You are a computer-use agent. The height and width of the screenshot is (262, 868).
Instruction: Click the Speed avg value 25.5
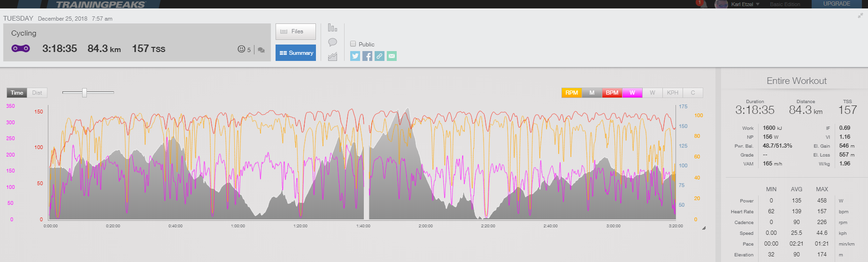pos(797,233)
